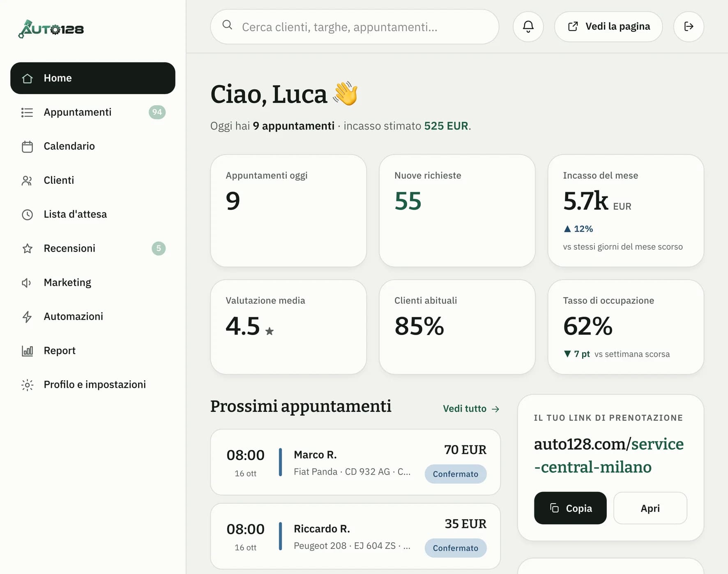
Task: Click the Appuntamenti list icon
Action: pos(27,112)
